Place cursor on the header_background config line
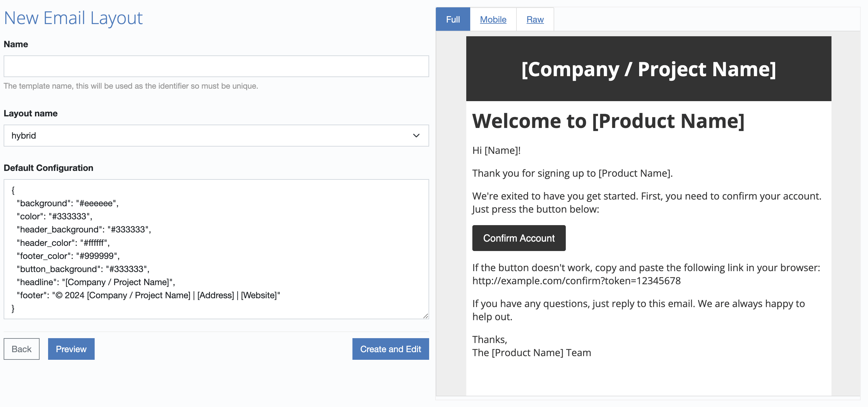The height and width of the screenshot is (407, 868). tap(84, 230)
